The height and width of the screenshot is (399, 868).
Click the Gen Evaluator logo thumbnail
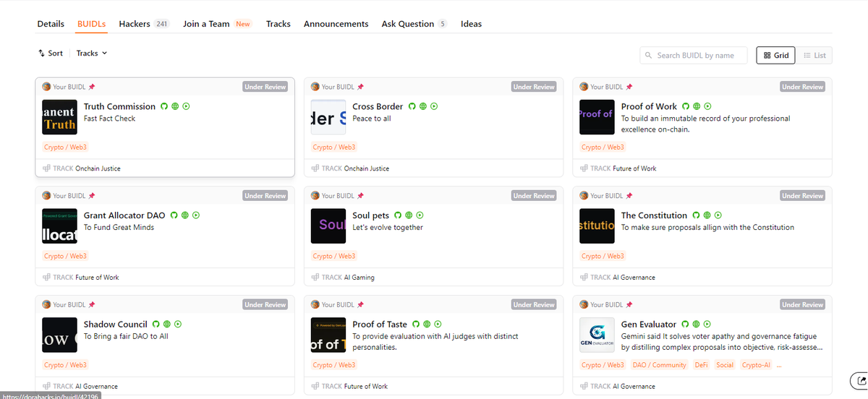pos(597,335)
